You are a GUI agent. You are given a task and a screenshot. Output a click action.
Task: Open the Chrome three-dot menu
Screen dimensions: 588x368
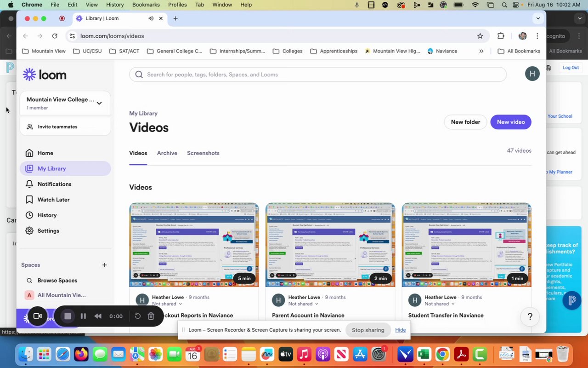537,36
